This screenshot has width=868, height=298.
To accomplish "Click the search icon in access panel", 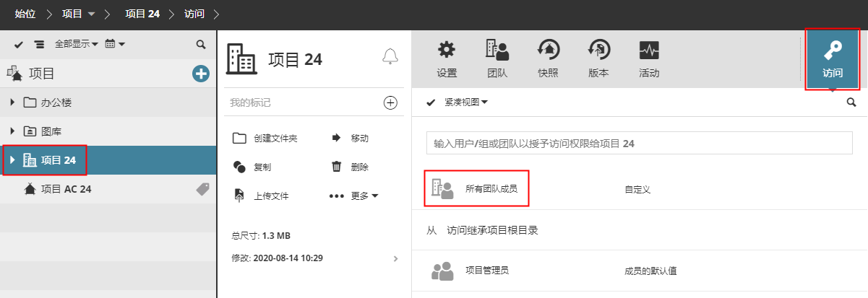I will (x=851, y=102).
